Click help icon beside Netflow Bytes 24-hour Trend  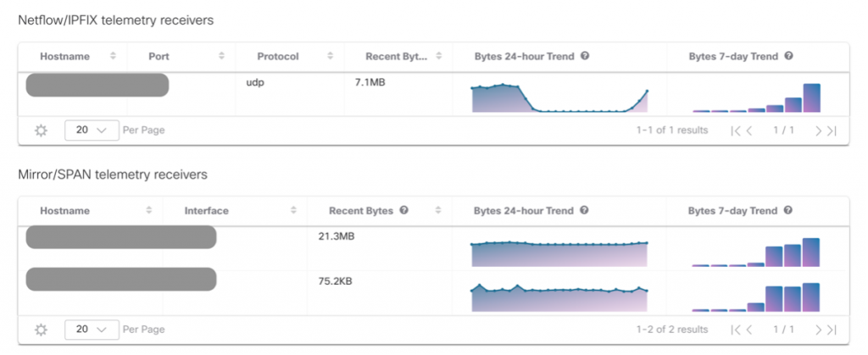click(x=585, y=57)
